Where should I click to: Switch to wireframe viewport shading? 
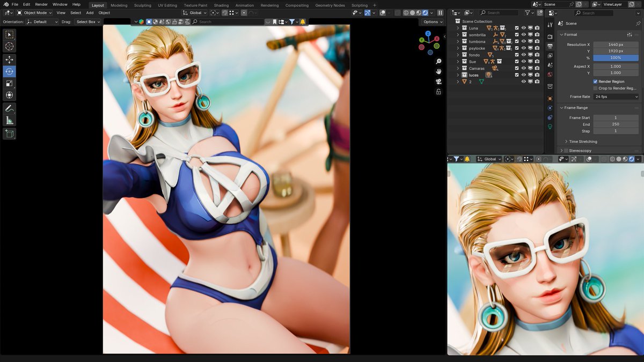[406, 12]
